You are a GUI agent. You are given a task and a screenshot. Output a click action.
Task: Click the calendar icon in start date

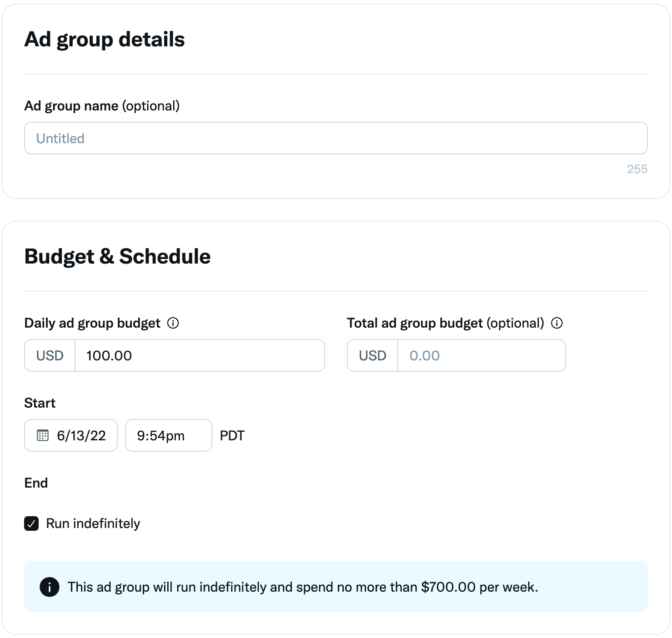(x=43, y=435)
